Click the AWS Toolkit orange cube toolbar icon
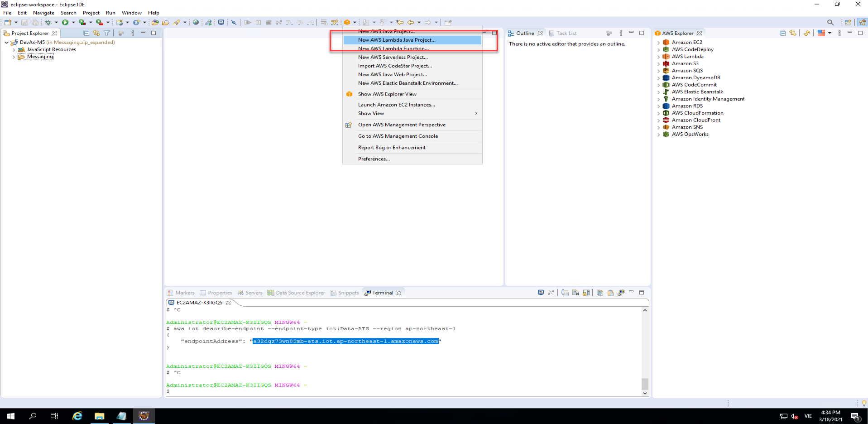This screenshot has width=868, height=424. [x=347, y=22]
